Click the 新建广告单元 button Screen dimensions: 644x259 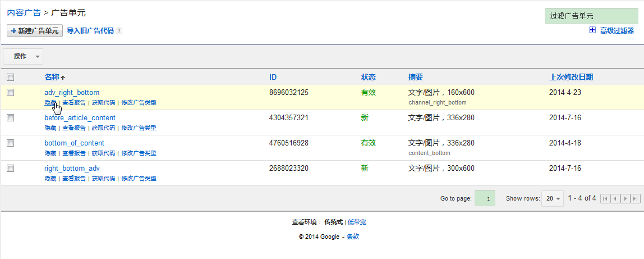[35, 31]
